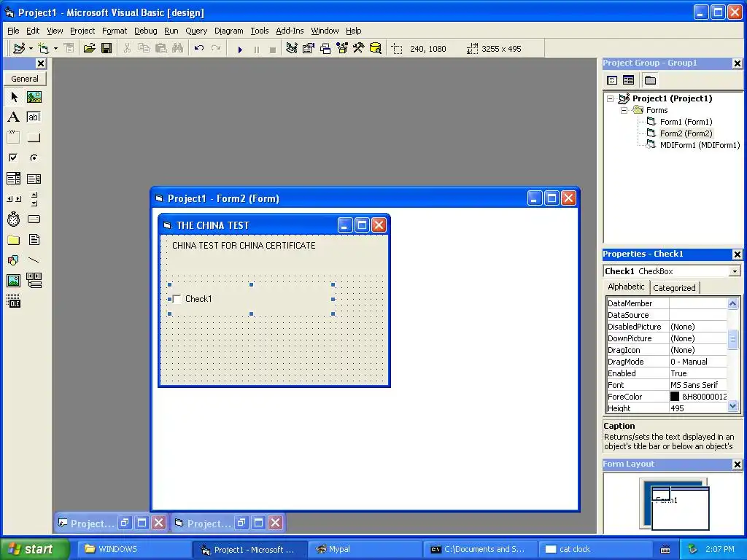Select the HScrollBar control tool
The image size is (747, 560).
(14, 199)
